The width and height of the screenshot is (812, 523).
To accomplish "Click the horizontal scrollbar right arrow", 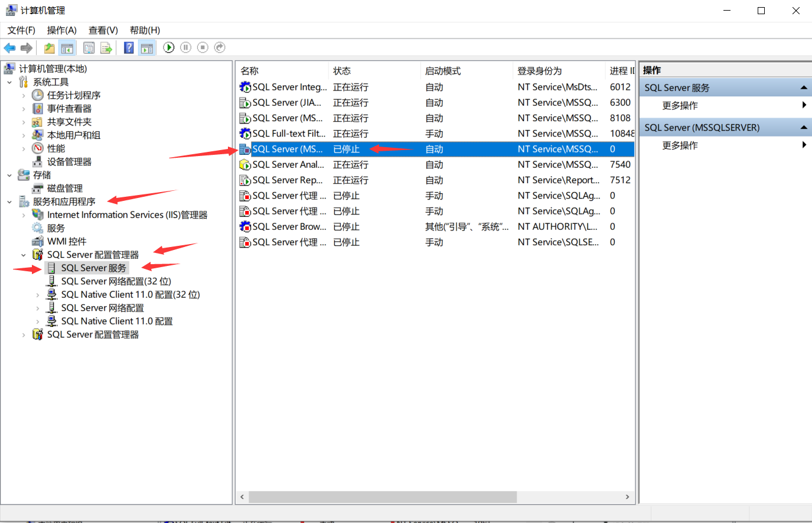I will [627, 497].
